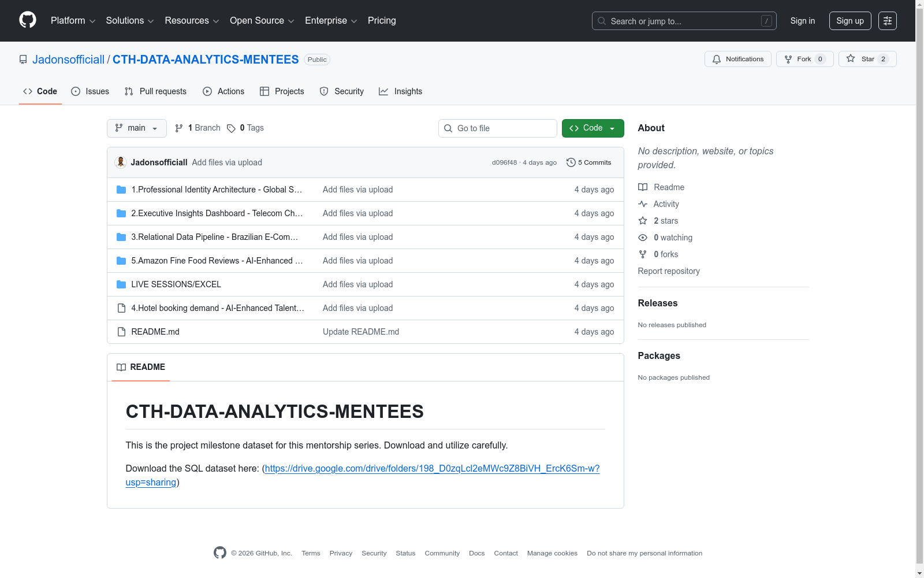Open the main branch selector dropdown

[x=137, y=128]
